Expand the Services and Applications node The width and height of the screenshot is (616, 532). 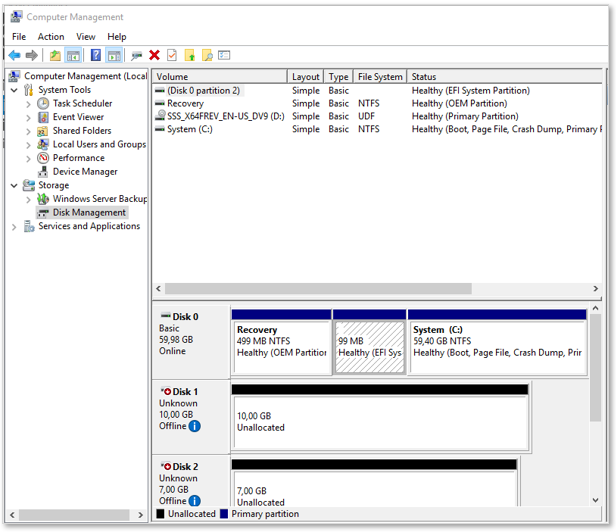pos(14,227)
